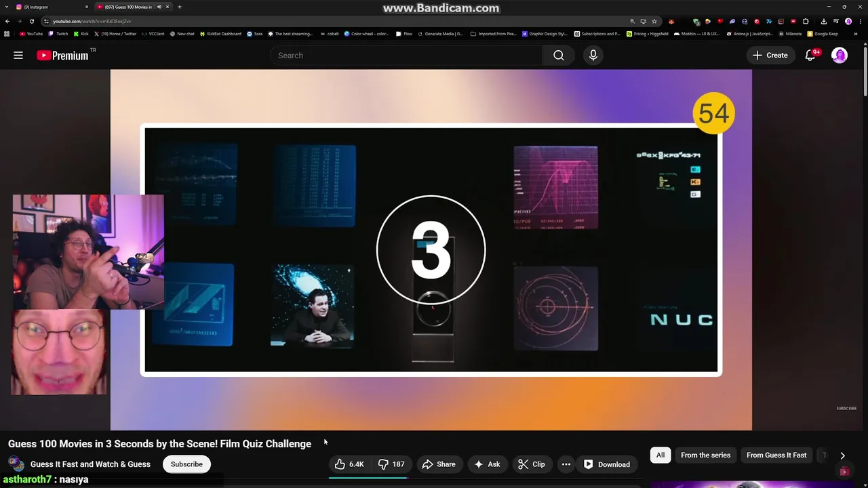
Task: Like the video with thumbs up
Action: (x=349, y=464)
